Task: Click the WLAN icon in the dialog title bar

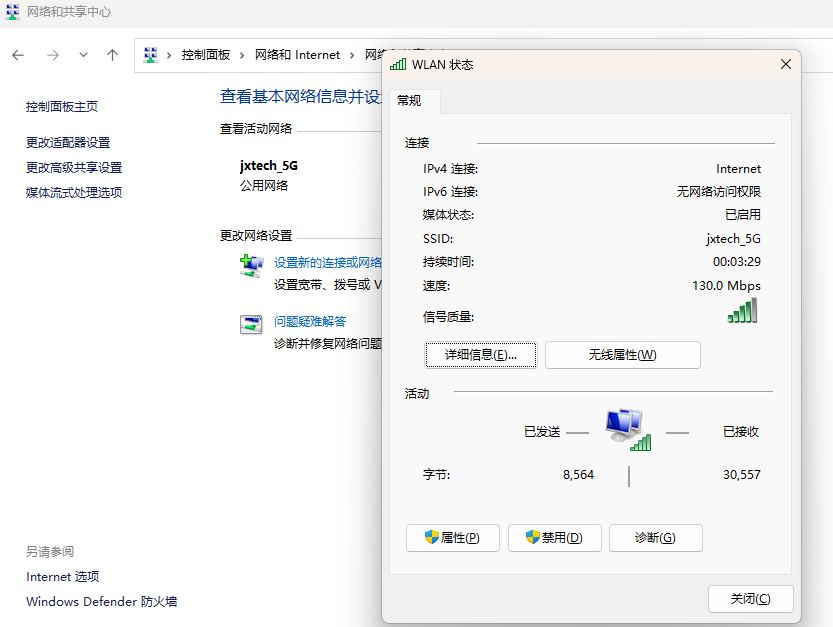Action: (x=398, y=63)
